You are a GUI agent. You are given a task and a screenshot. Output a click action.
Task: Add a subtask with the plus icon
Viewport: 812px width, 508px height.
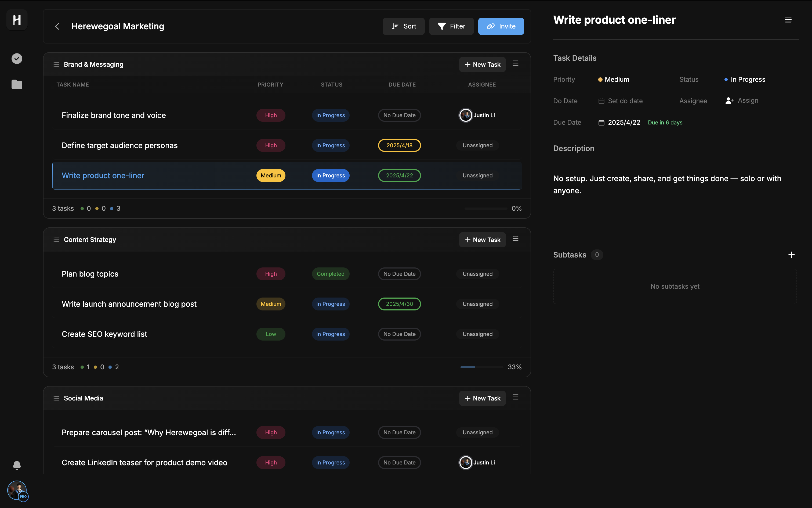(791, 255)
